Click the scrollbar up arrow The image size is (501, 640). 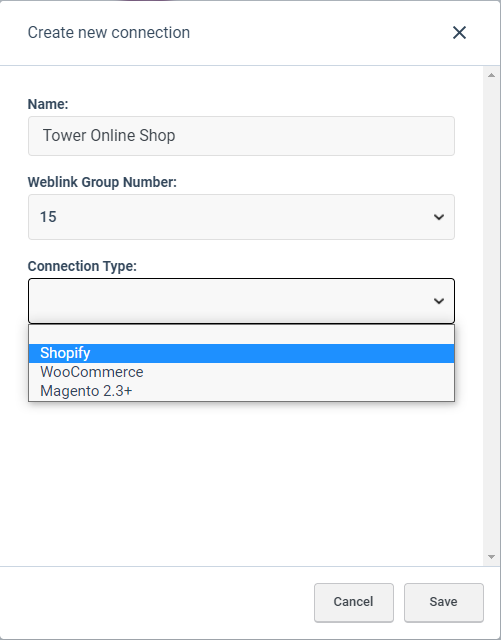[x=491, y=75]
